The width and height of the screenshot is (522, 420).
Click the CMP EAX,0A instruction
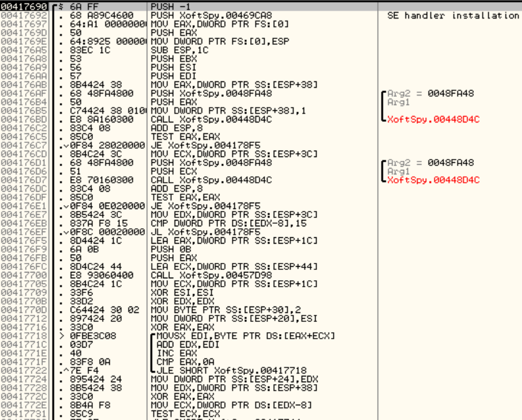pos(185,362)
